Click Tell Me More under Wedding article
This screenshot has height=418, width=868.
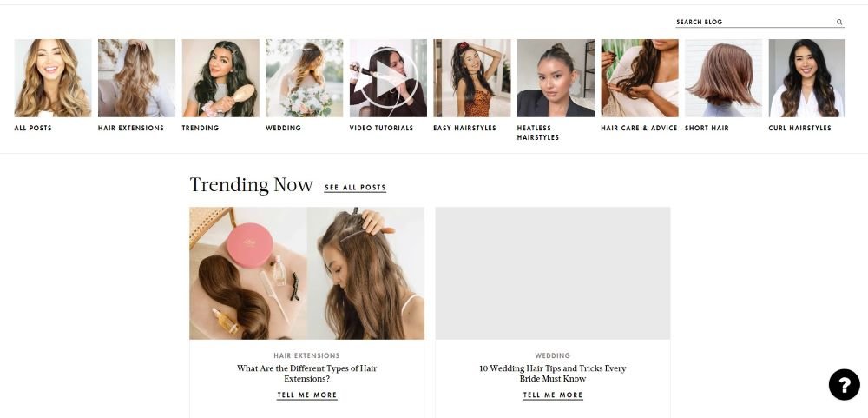pyautogui.click(x=552, y=395)
